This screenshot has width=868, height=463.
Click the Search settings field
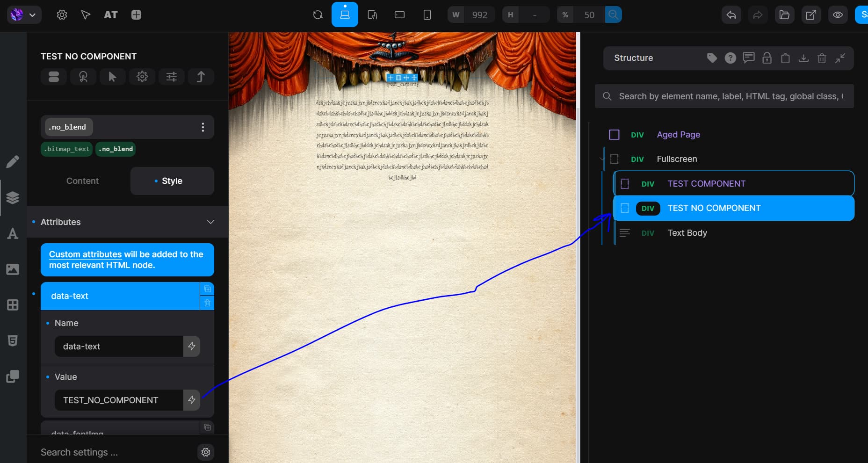click(116, 452)
